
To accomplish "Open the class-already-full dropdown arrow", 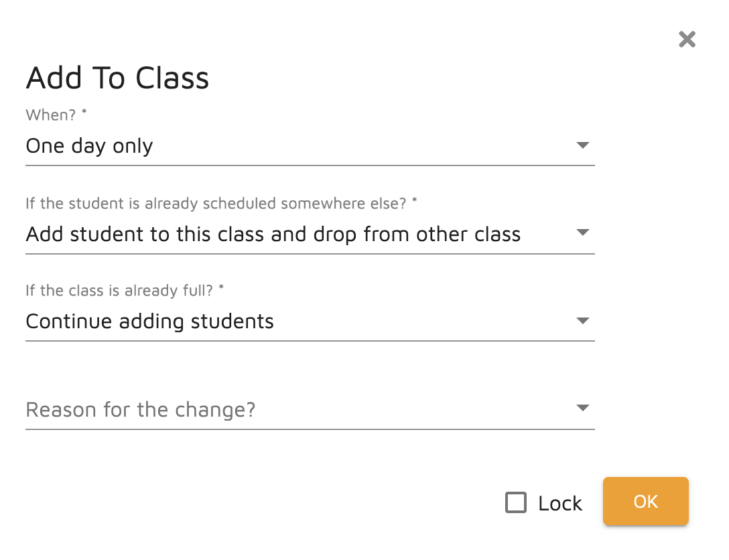I will (x=582, y=321).
